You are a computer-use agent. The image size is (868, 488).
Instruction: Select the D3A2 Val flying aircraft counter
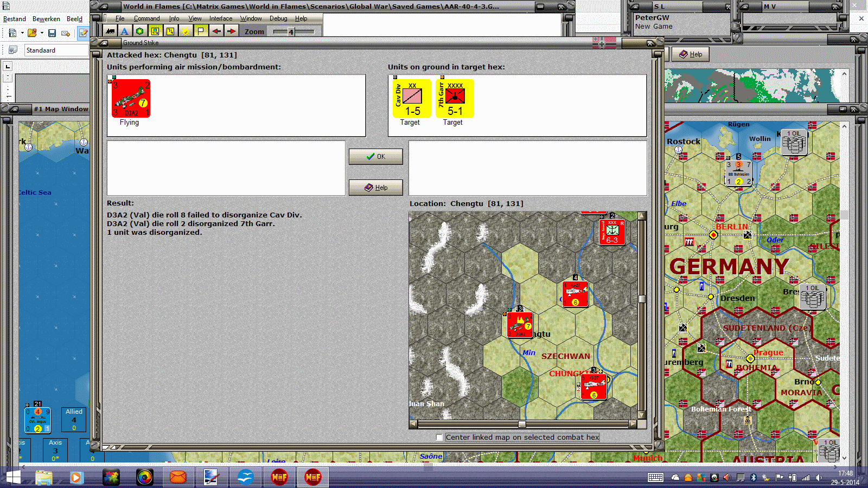click(131, 98)
